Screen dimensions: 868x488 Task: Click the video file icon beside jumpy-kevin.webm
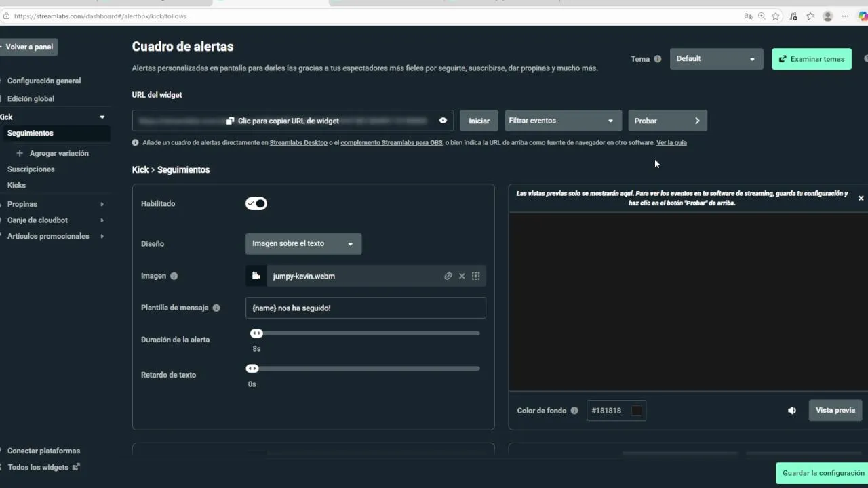pos(256,276)
